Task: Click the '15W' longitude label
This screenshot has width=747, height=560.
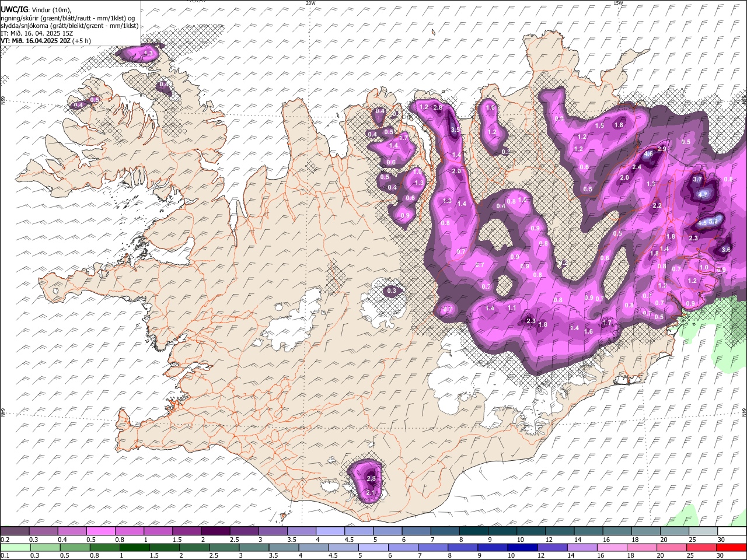Action: click(x=618, y=3)
